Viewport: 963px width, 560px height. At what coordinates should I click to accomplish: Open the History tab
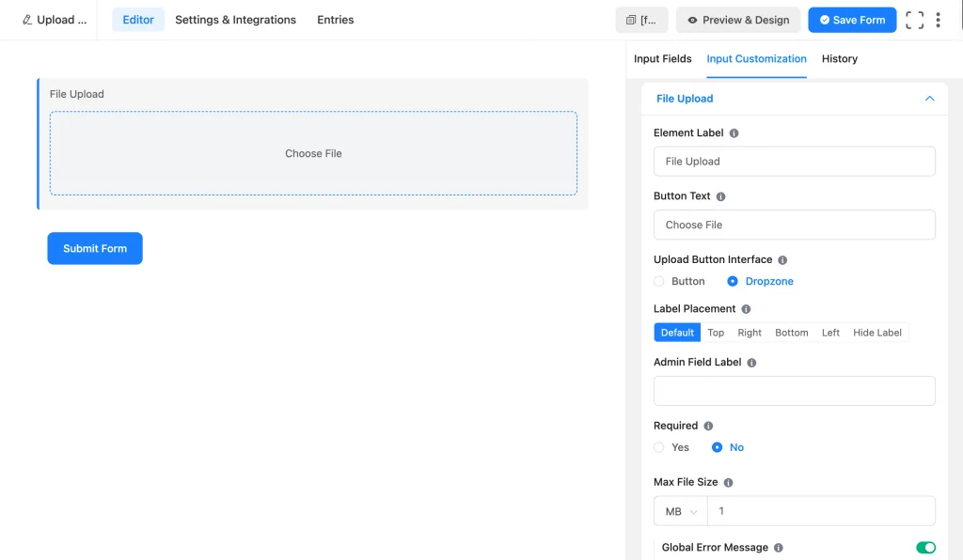[839, 59]
